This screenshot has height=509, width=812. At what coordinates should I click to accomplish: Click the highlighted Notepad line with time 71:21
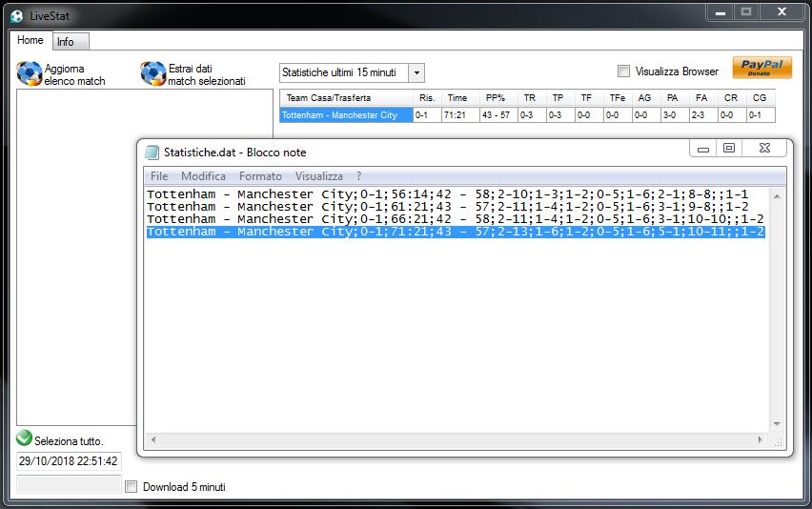coord(456,232)
